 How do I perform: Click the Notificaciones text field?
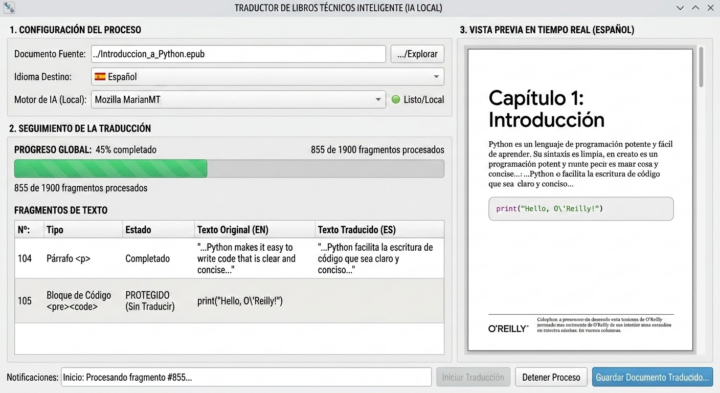(246, 377)
